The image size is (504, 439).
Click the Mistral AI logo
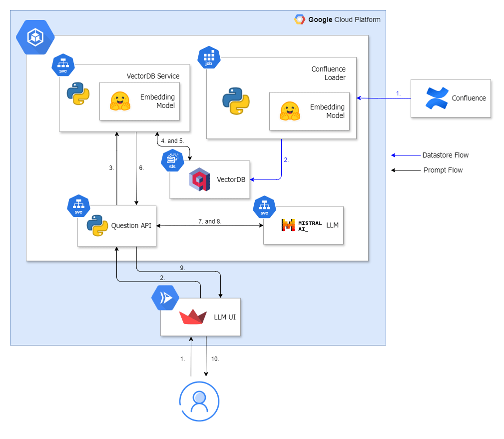(x=302, y=225)
